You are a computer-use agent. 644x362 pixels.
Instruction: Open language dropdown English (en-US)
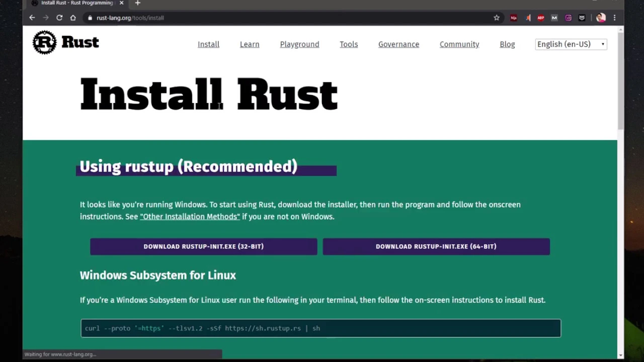coord(571,44)
